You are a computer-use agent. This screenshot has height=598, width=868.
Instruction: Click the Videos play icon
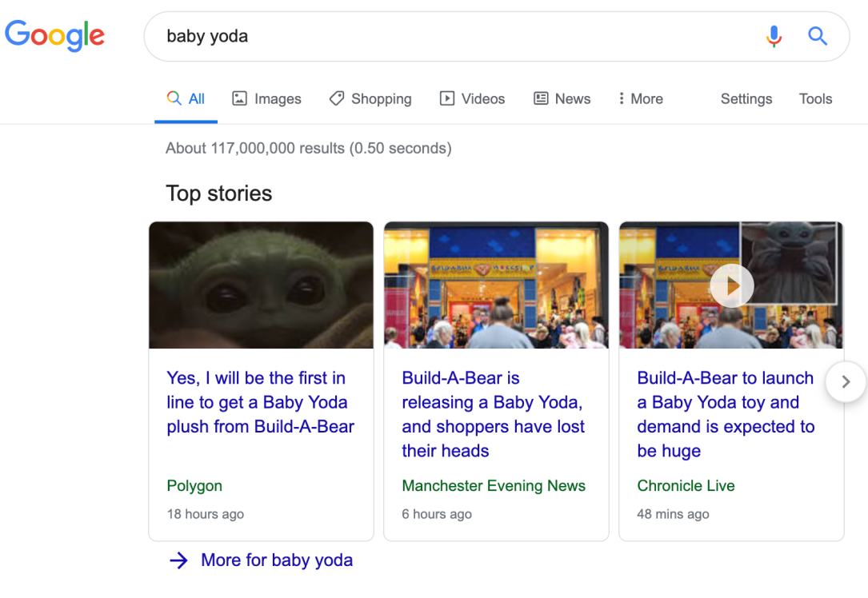coord(446,98)
